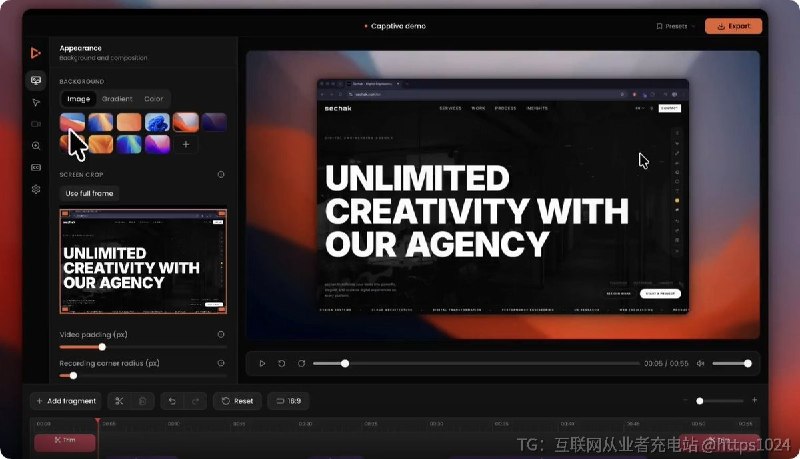Mute audio with the speaker icon
Screen dimensions: 800x459
701,364
